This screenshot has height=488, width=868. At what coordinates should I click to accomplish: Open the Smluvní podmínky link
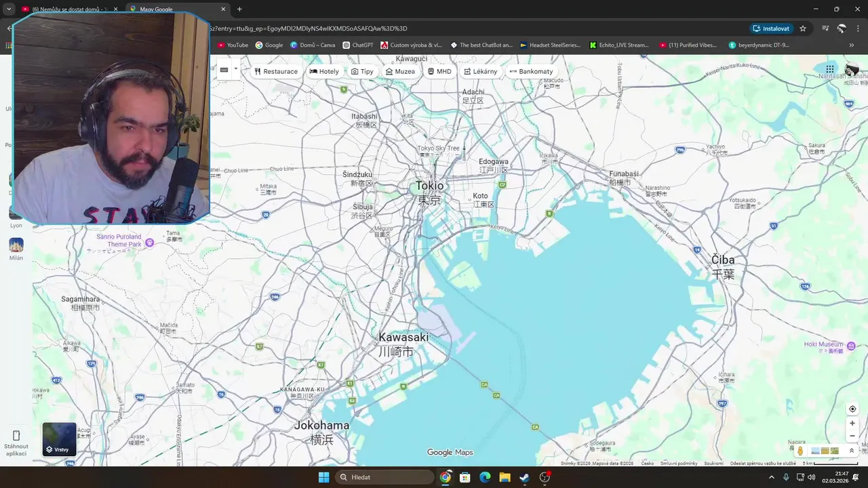[x=679, y=463]
